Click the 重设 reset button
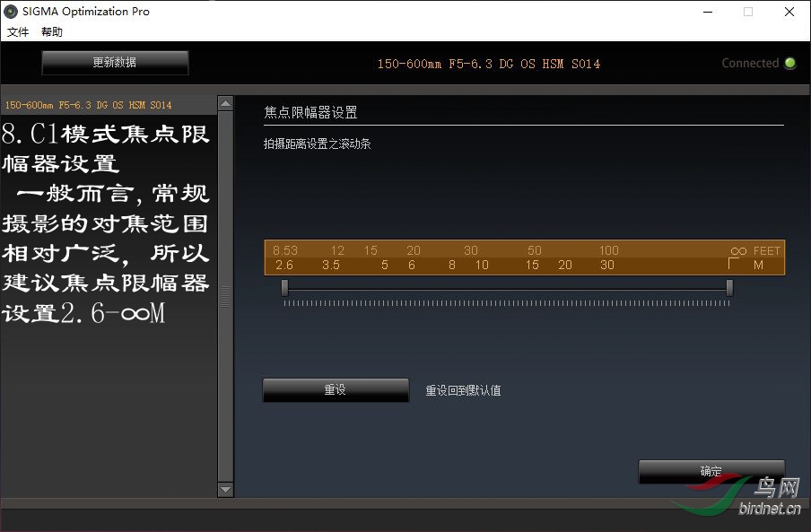811x532 pixels. pos(336,390)
